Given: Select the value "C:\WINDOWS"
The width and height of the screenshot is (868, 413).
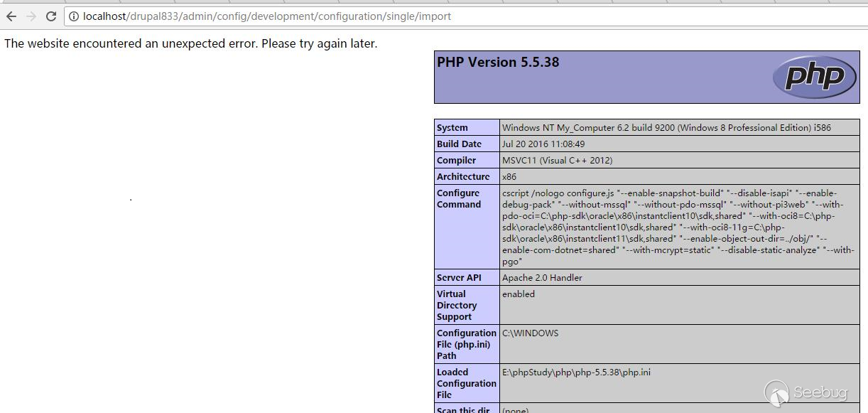Looking at the screenshot, I should coord(531,333).
